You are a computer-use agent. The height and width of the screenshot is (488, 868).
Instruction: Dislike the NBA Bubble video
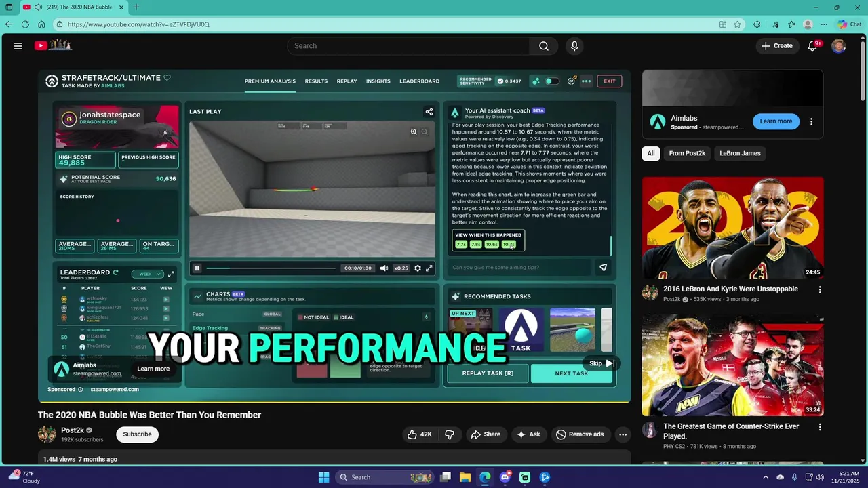449,434
